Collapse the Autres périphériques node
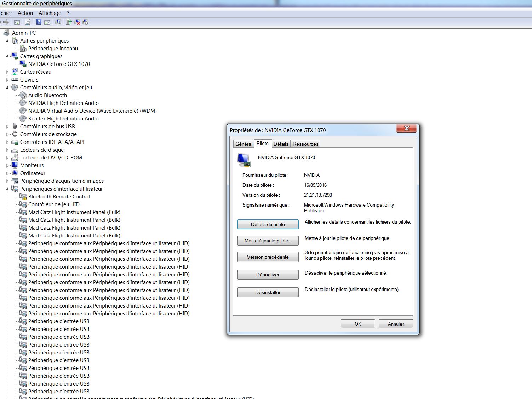 click(7, 41)
